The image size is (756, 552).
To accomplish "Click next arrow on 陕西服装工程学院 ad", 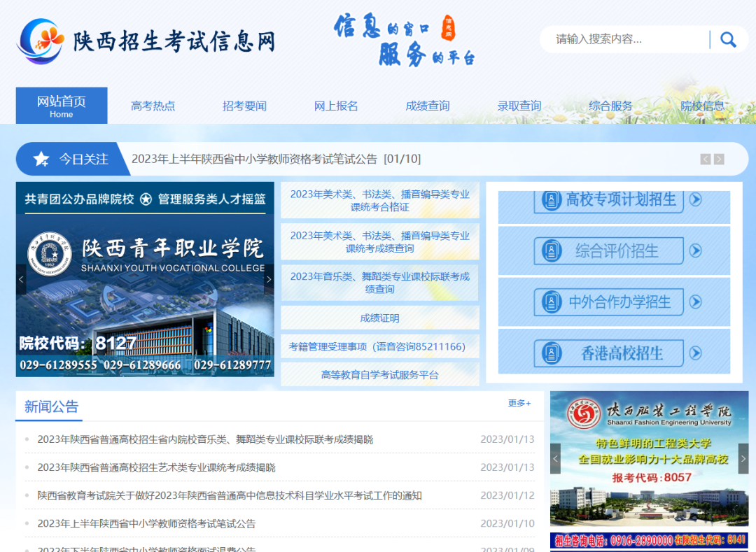I will 743,459.
